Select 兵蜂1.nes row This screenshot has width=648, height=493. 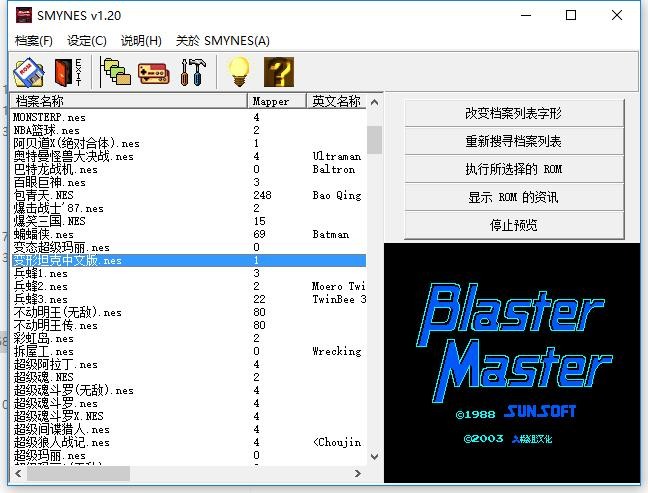(188, 273)
